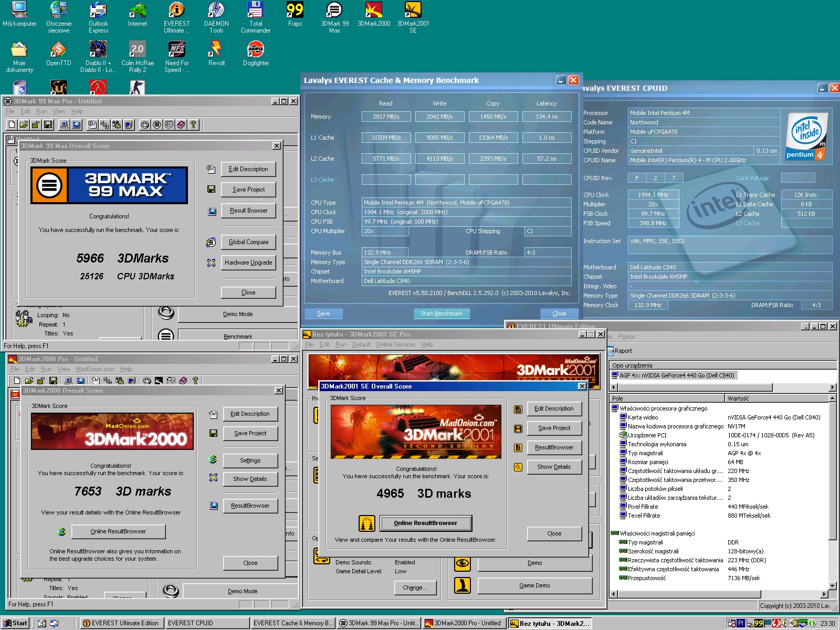This screenshot has height=630, width=840.
Task: Click icon beside 3DMark2001 Show Details button
Action: pos(518,467)
